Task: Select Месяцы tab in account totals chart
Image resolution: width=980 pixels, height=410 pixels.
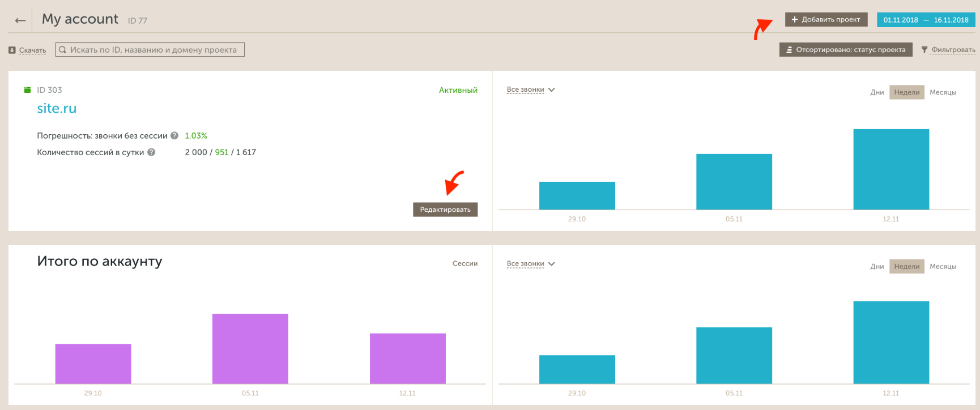Action: (943, 267)
